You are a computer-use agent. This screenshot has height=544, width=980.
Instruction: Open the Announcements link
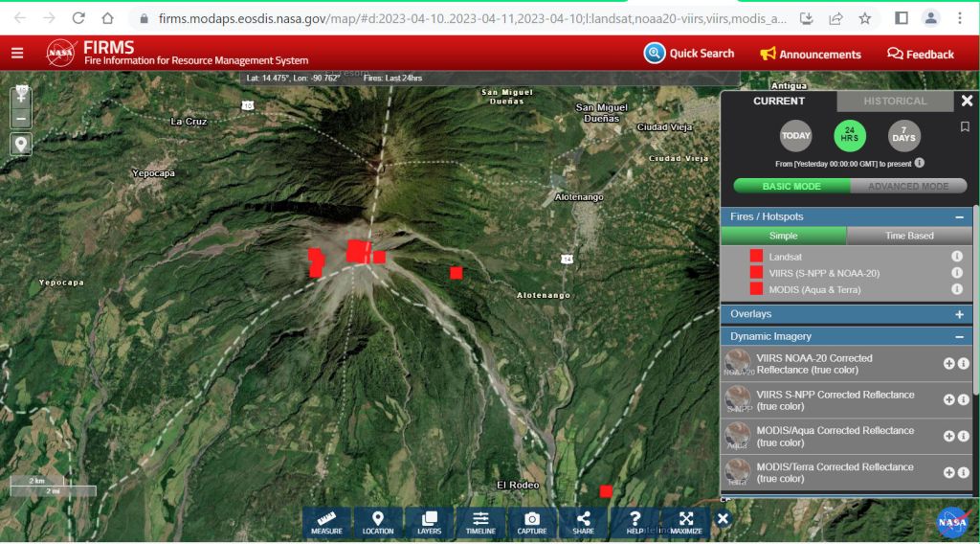tap(811, 55)
